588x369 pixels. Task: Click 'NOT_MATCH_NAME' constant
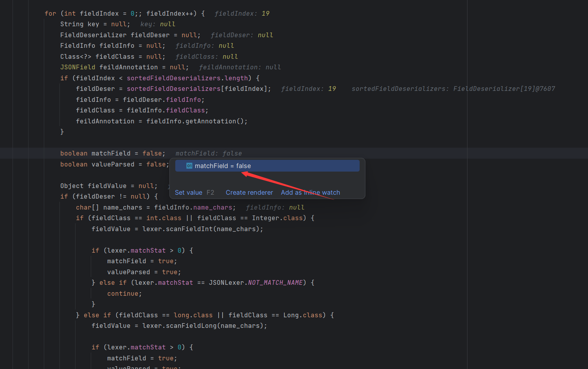click(275, 283)
